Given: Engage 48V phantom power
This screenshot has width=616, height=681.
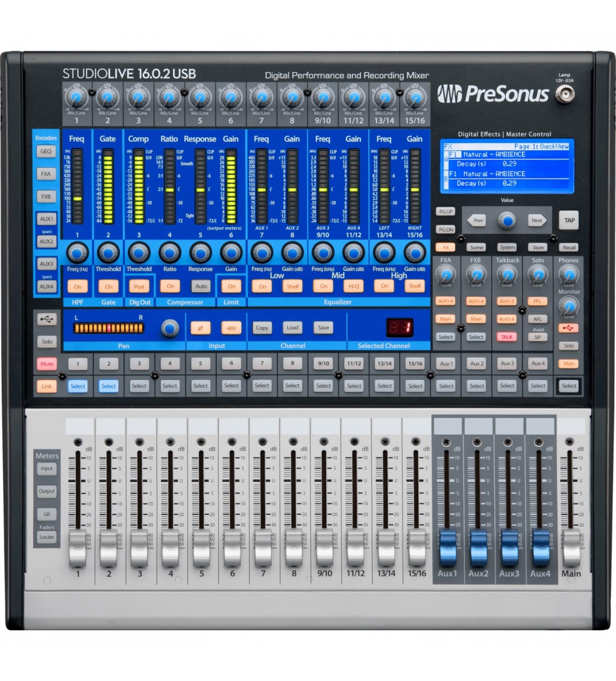Looking at the screenshot, I should [x=233, y=328].
